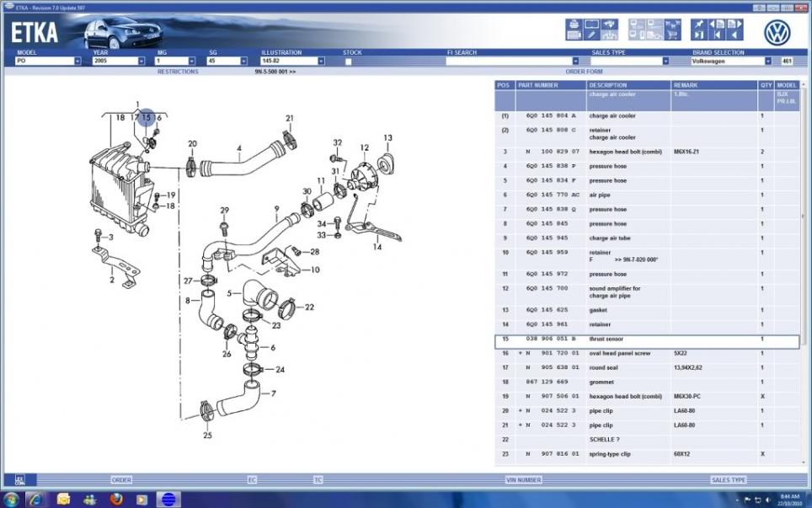
Task: Open the ORDER FORM link
Action: (584, 72)
